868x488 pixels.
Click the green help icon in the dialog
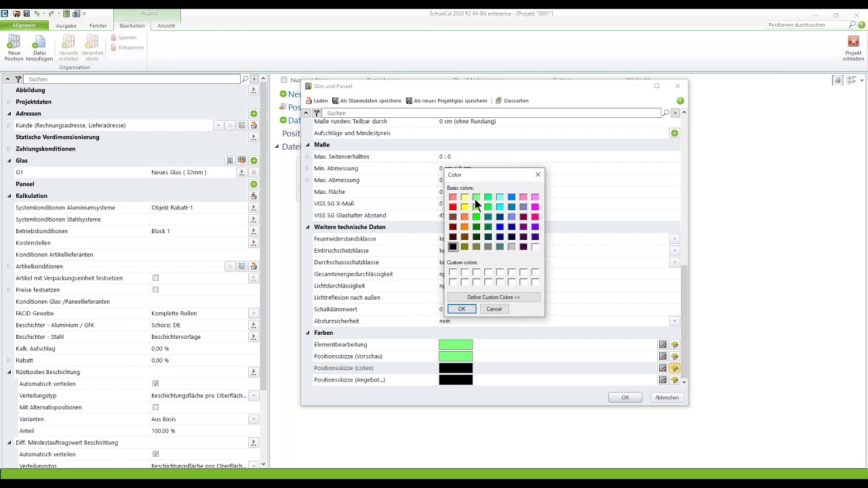[680, 101]
